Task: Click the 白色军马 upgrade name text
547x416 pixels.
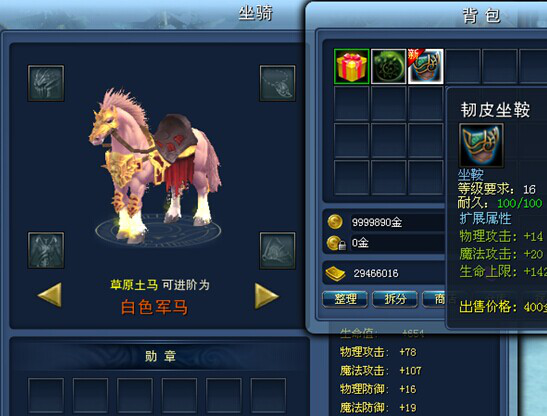Action: pyautogui.click(x=155, y=307)
